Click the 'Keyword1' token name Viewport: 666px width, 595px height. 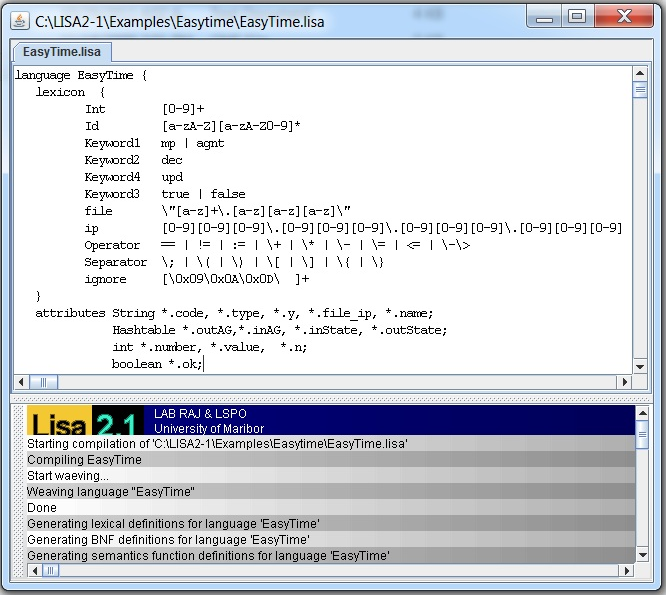112,143
